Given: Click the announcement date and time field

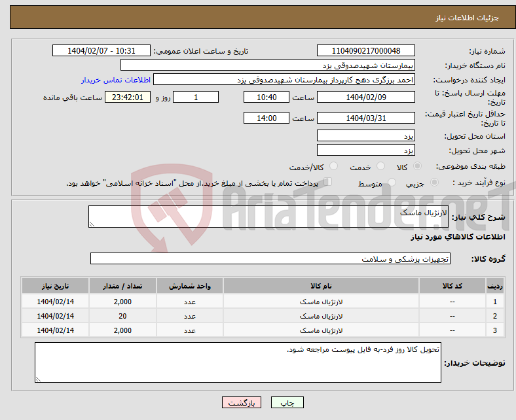Looking at the screenshot, I should (101, 50).
